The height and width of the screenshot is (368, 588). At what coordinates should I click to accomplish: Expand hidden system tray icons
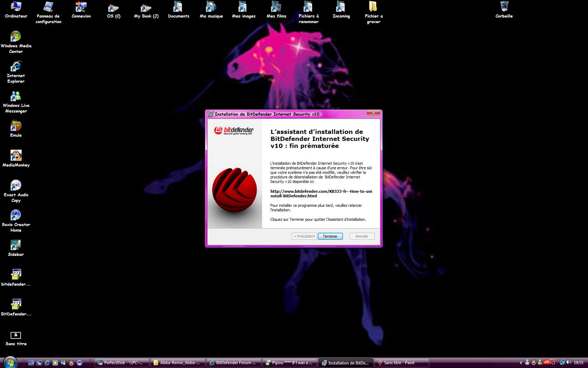(521, 363)
